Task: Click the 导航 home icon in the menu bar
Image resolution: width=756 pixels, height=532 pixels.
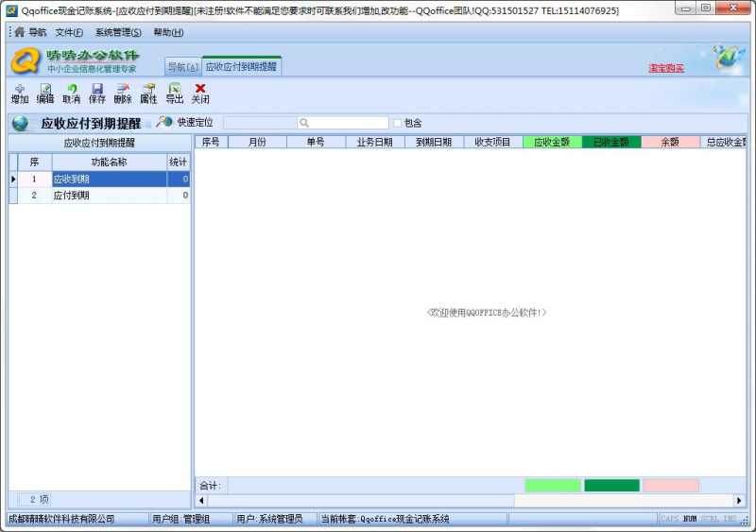Action: tap(19, 32)
